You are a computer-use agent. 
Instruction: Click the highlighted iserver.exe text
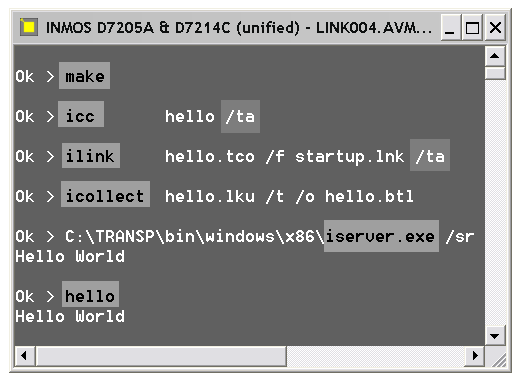[381, 236]
